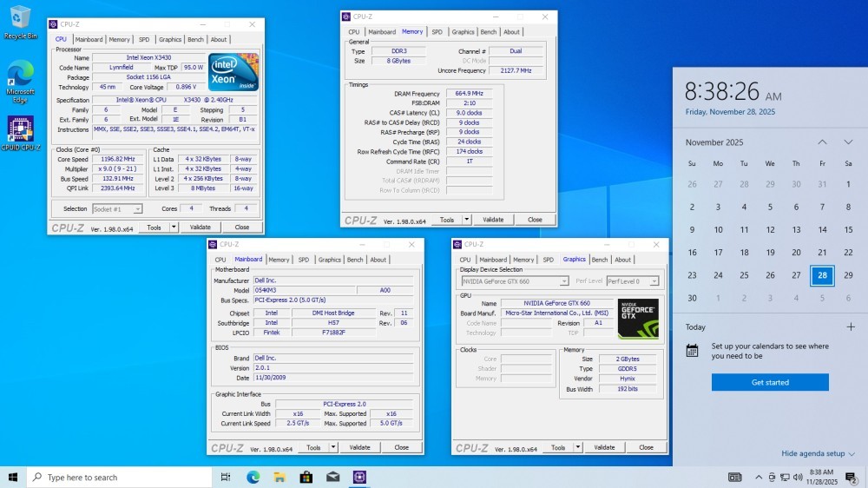Launch Microsoft Store from the taskbar
868x488 pixels.
[306, 477]
